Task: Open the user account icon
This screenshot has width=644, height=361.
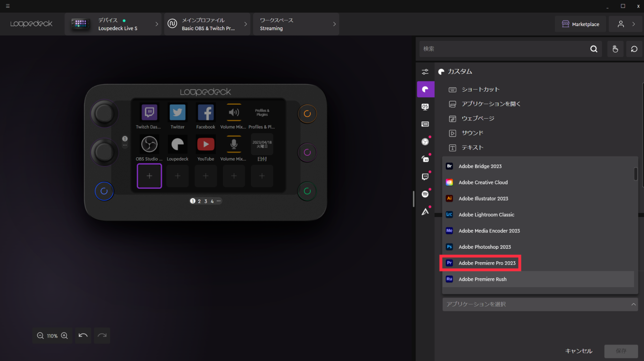Action: click(x=621, y=24)
